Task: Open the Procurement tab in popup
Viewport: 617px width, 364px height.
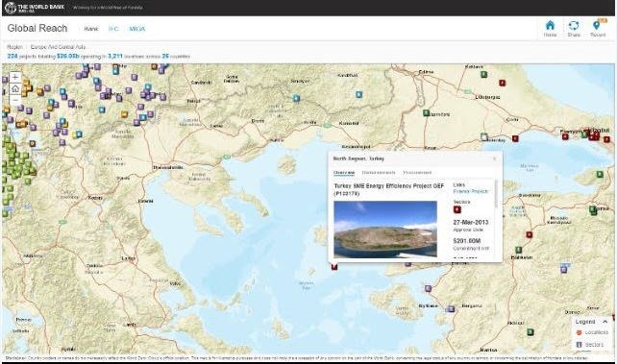Action: pos(417,173)
